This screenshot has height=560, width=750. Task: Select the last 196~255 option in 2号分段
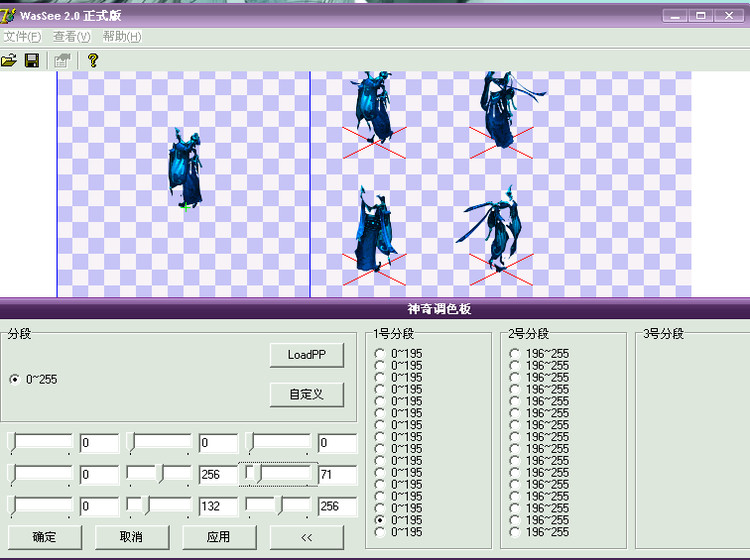515,532
